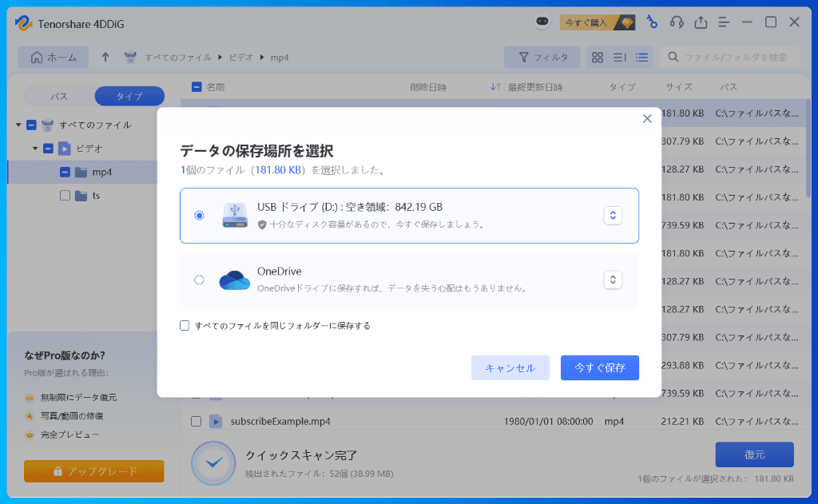
Task: Open the hamburger menu icon
Action: (x=724, y=22)
